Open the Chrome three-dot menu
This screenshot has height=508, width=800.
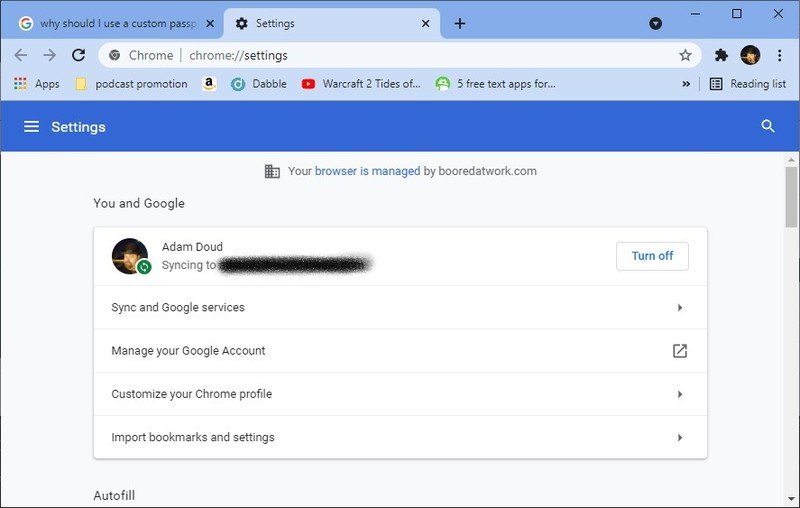[779, 55]
